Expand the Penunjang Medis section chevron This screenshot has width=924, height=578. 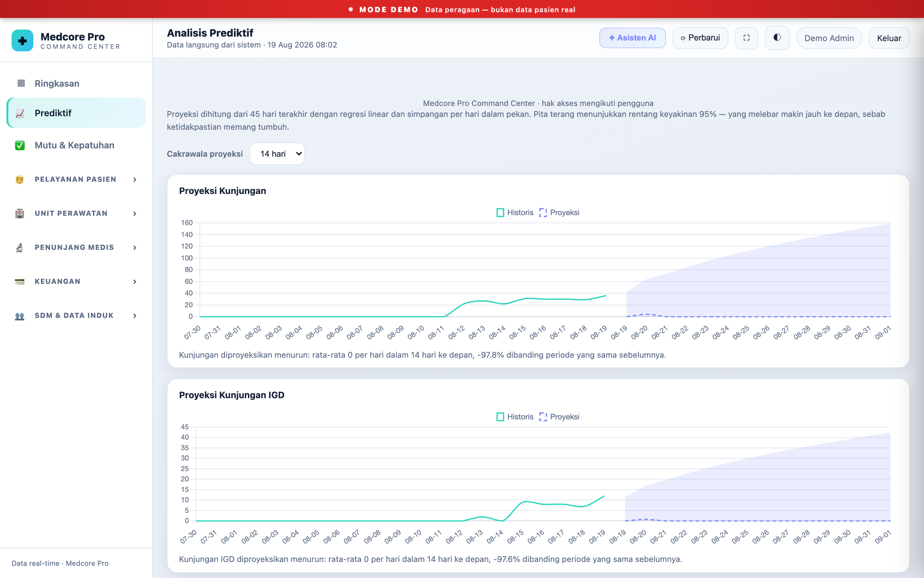pyautogui.click(x=135, y=248)
